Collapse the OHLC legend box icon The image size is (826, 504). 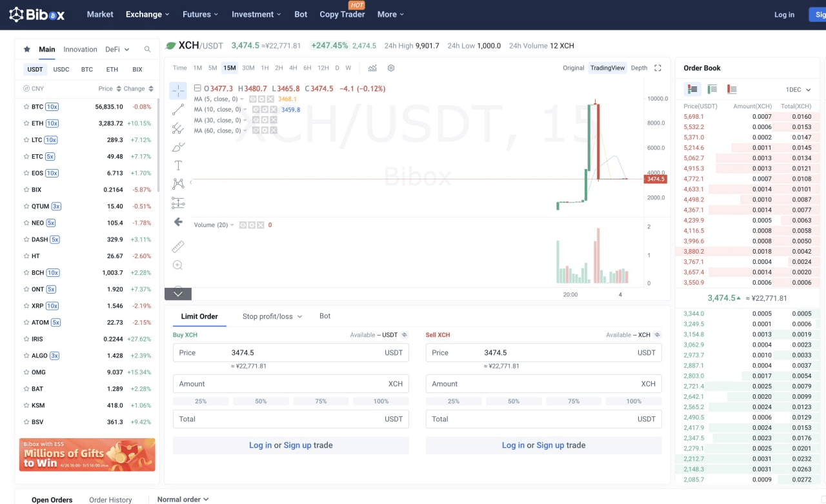point(197,88)
